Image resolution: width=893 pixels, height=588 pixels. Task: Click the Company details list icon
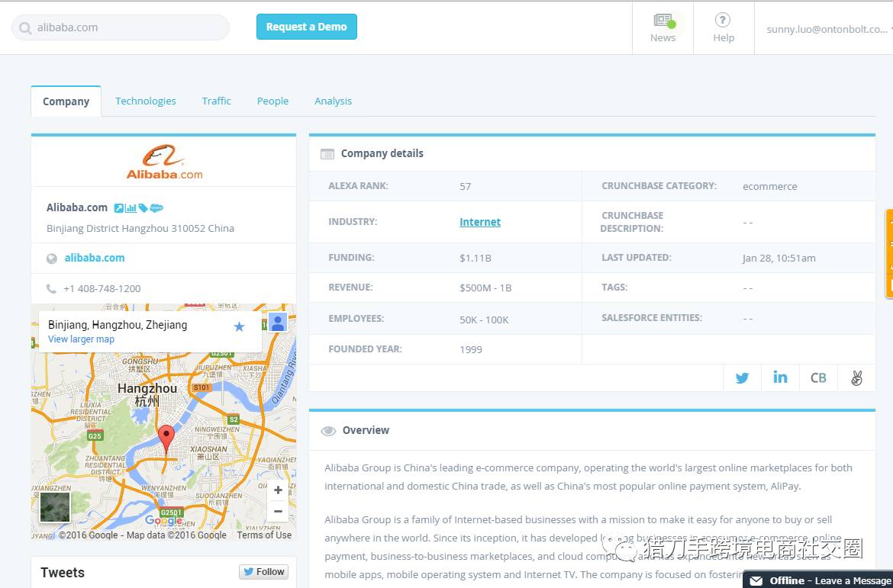[327, 154]
